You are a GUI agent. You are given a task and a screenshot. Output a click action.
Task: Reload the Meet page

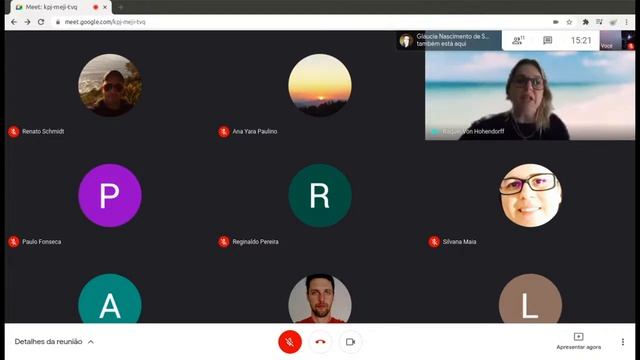(x=41, y=22)
